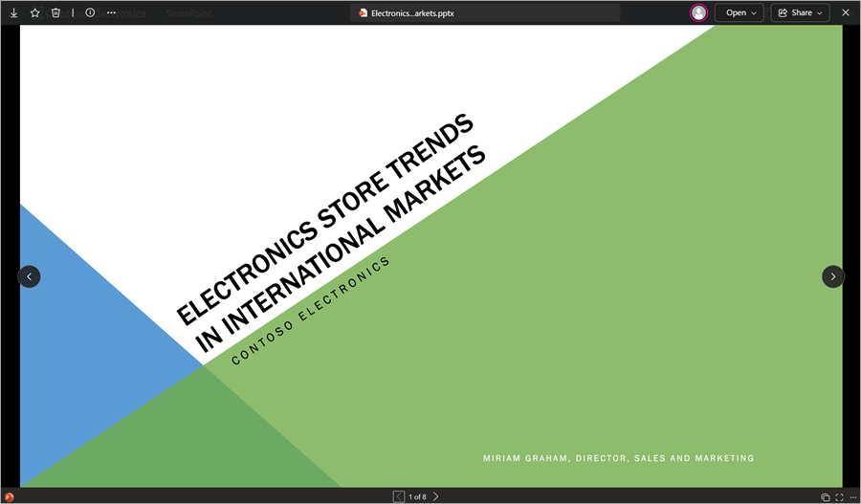Open top toolbar more options ellipsis

click(112, 12)
